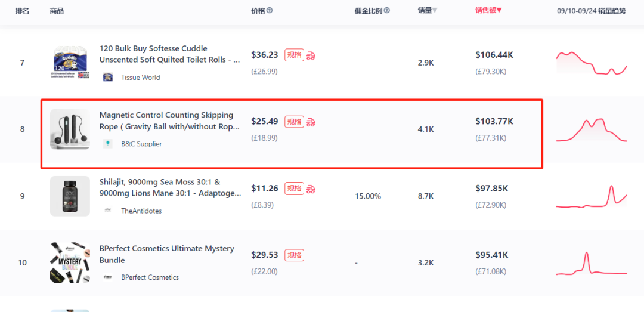Click the sales trend chart for toilet rolls
The width and height of the screenshot is (644, 312).
[x=592, y=63]
